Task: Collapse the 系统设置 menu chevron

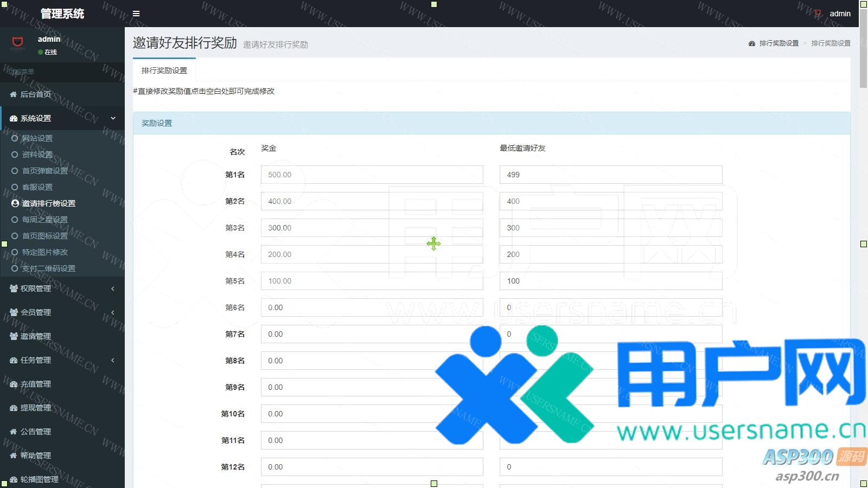Action: coord(113,118)
